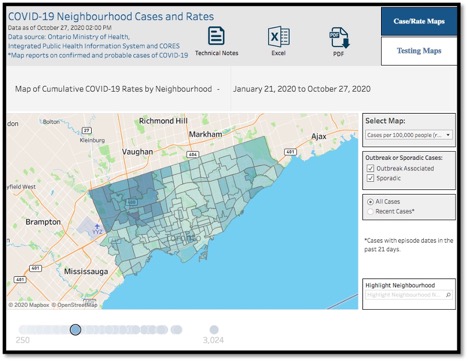Click the Markham label on the map
468x362 pixels.
point(205,134)
